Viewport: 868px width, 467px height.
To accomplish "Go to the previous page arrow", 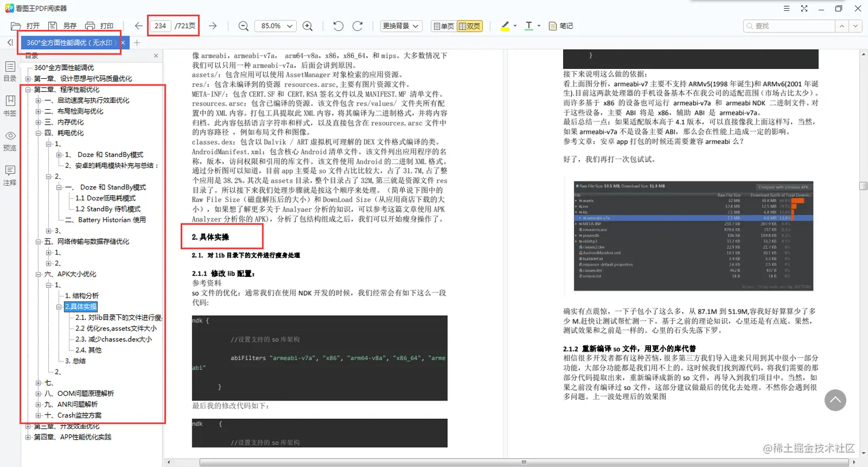I will [138, 26].
